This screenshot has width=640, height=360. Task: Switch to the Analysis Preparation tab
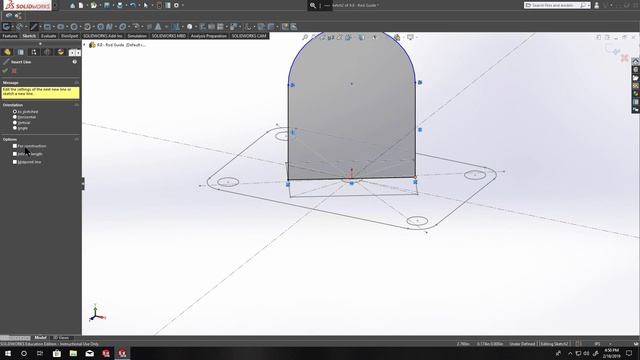coord(209,36)
